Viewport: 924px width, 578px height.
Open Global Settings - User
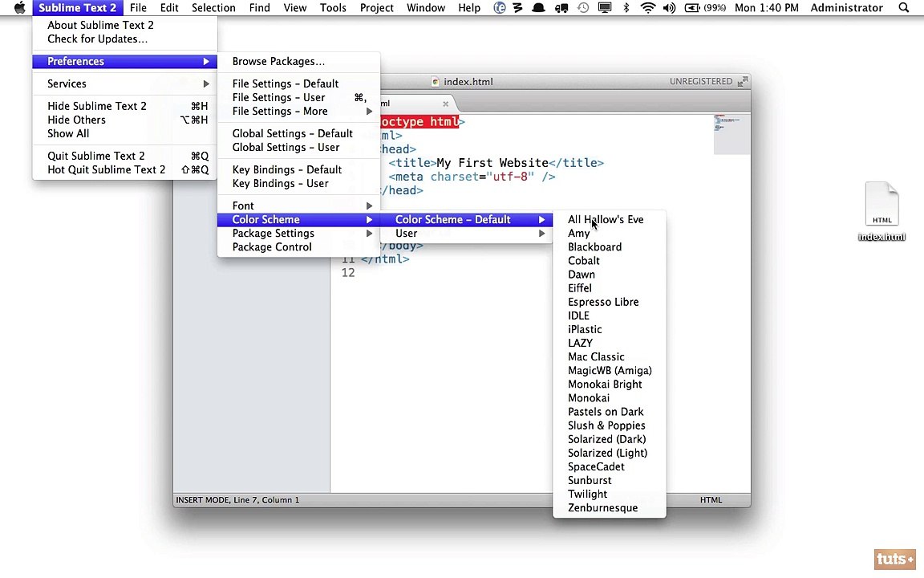tap(298, 148)
